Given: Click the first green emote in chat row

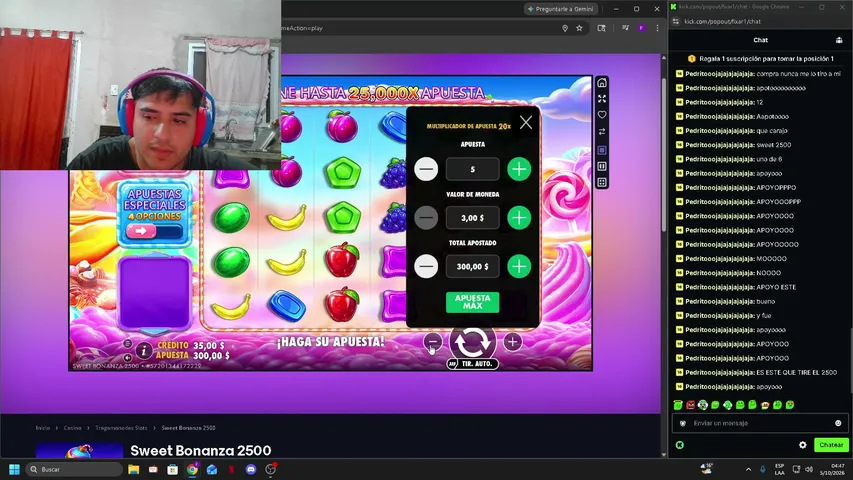Looking at the screenshot, I should click(x=678, y=405).
